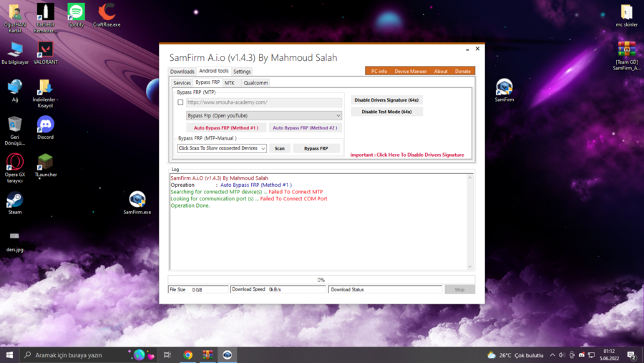Open the About menu item
Image resolution: width=644 pixels, height=363 pixels.
(x=441, y=71)
